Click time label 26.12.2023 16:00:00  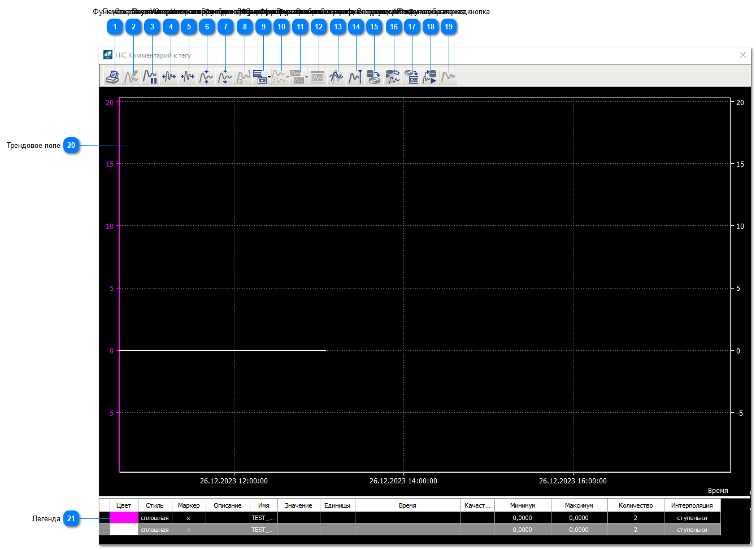[x=573, y=481]
